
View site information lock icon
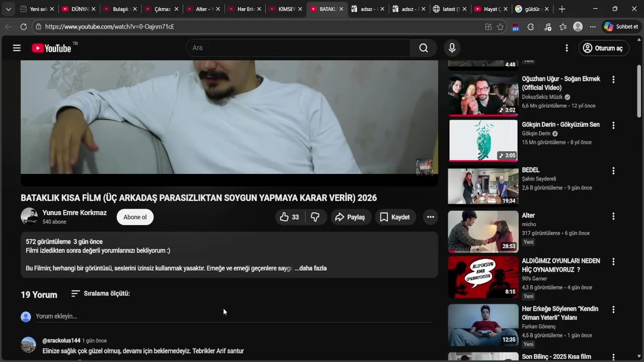(x=39, y=27)
